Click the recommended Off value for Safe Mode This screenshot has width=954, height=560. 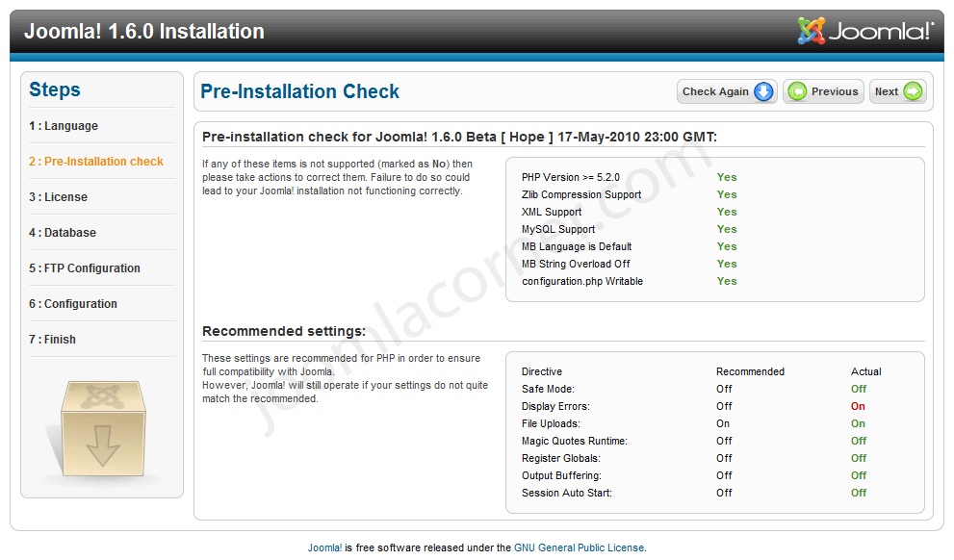tap(724, 389)
